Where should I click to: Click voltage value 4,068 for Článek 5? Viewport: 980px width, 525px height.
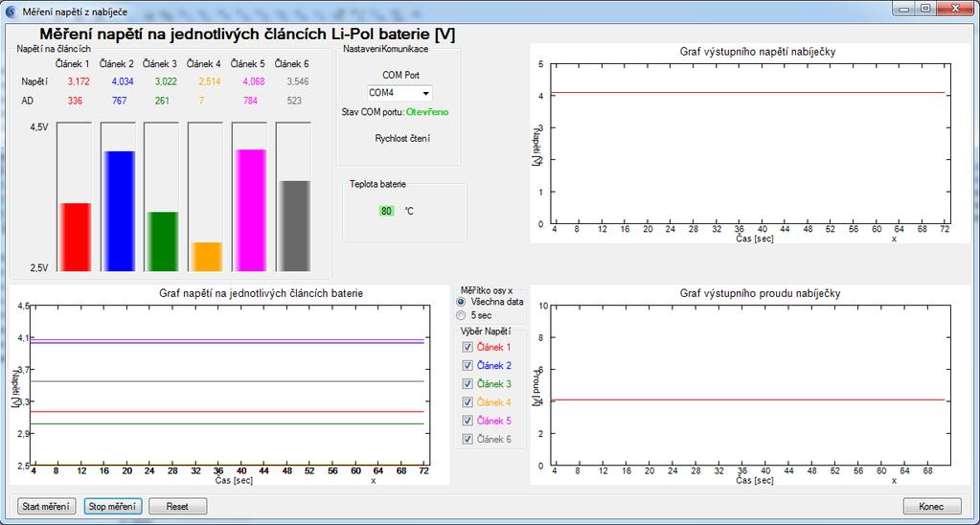253,81
